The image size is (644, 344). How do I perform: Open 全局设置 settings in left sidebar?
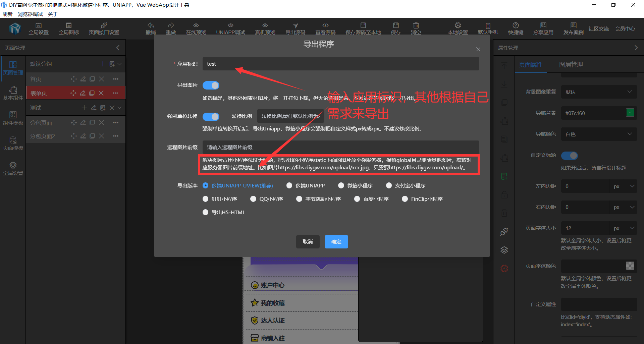13,168
